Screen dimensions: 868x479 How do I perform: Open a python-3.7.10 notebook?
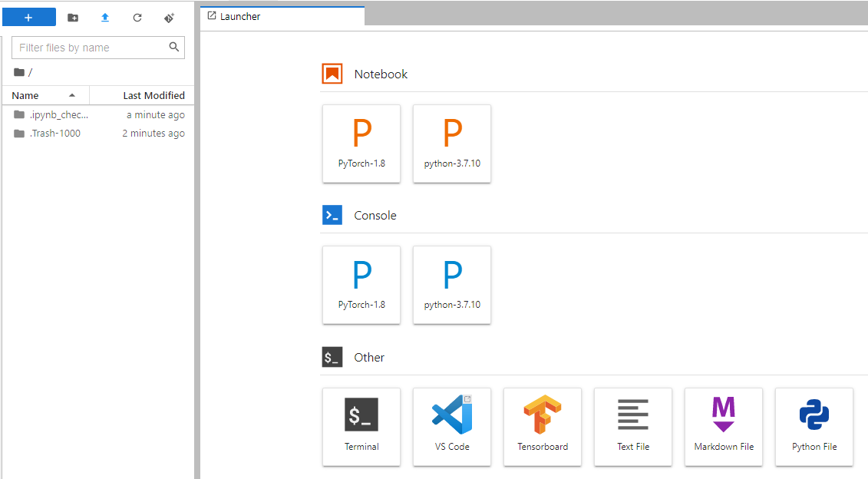coord(452,144)
